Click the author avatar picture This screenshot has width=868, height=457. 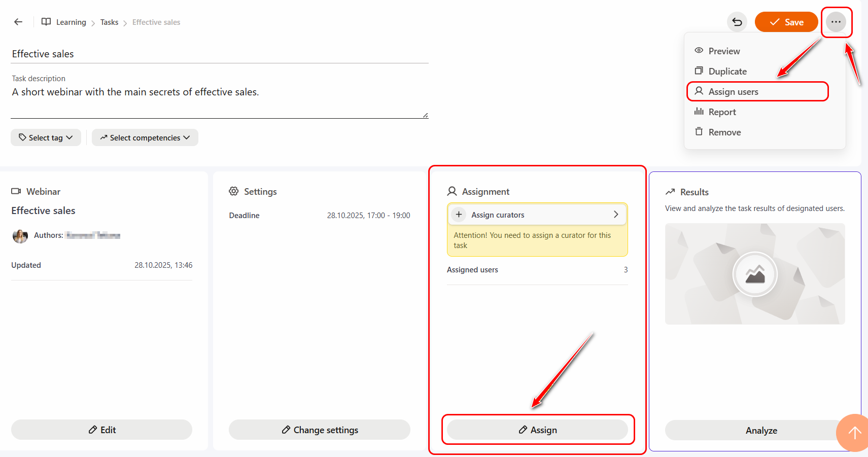point(20,236)
